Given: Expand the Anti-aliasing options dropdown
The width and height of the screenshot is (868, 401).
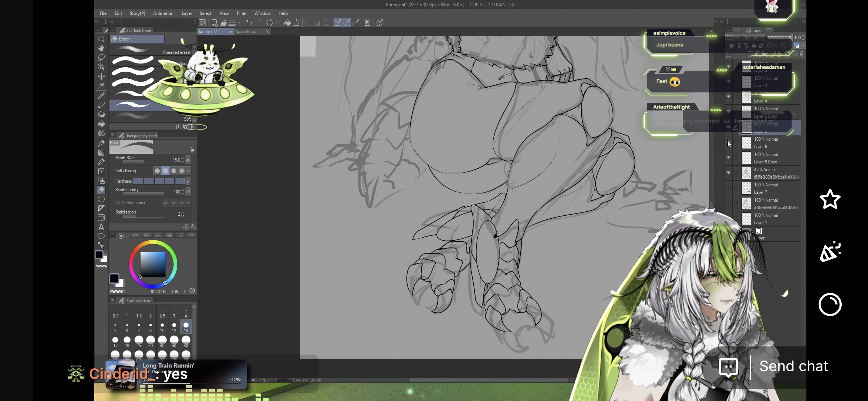Looking at the screenshot, I should click(x=188, y=171).
